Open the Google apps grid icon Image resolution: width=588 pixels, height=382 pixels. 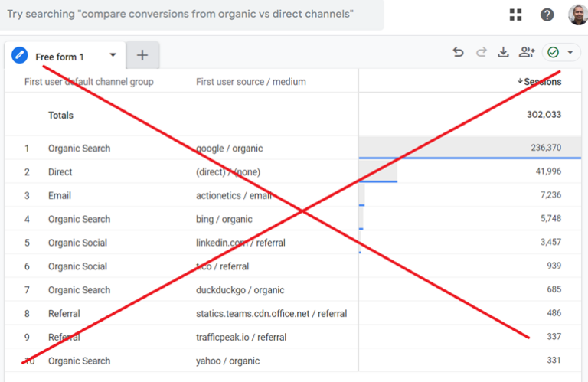point(516,15)
